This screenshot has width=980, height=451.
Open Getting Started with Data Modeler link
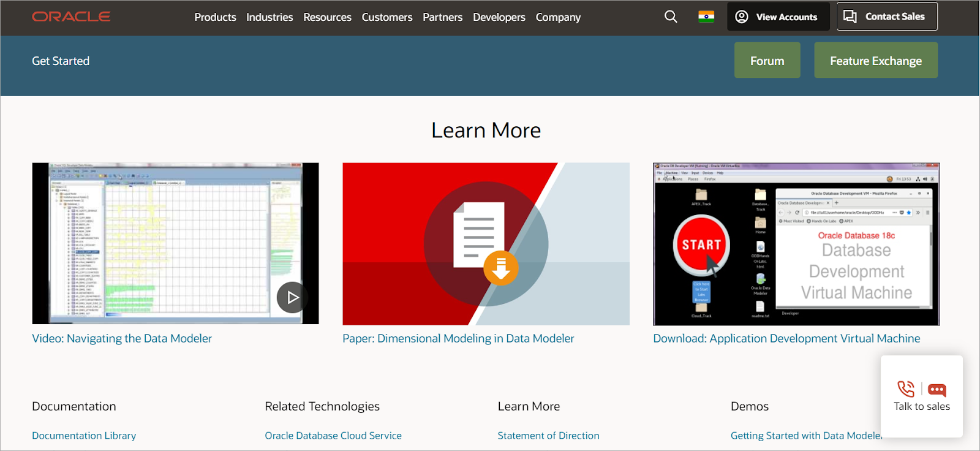tap(805, 436)
